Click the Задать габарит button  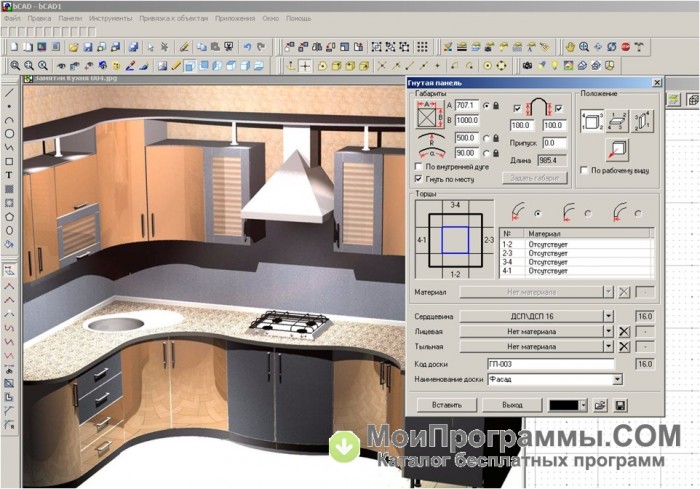[534, 178]
